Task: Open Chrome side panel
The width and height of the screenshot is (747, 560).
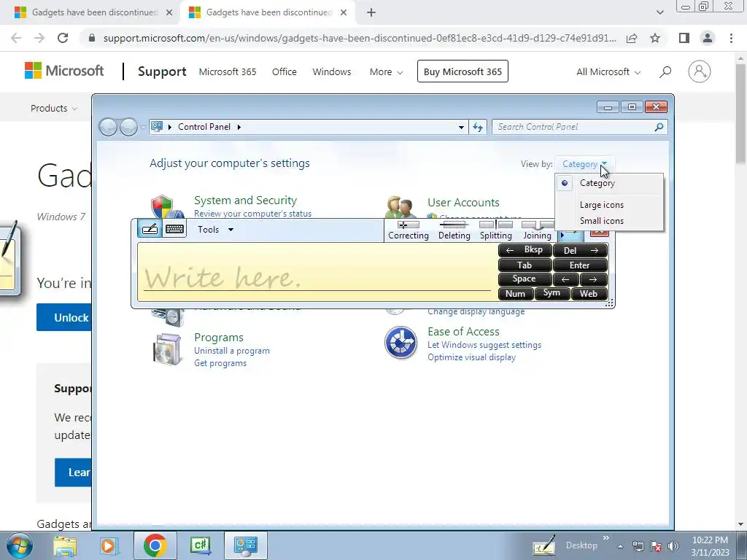Action: (x=684, y=38)
